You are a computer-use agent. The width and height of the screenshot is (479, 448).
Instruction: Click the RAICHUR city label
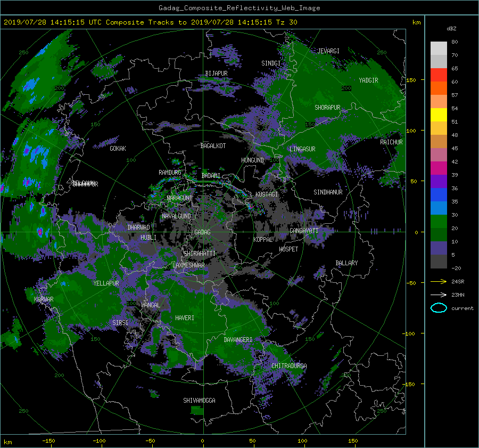tap(391, 142)
